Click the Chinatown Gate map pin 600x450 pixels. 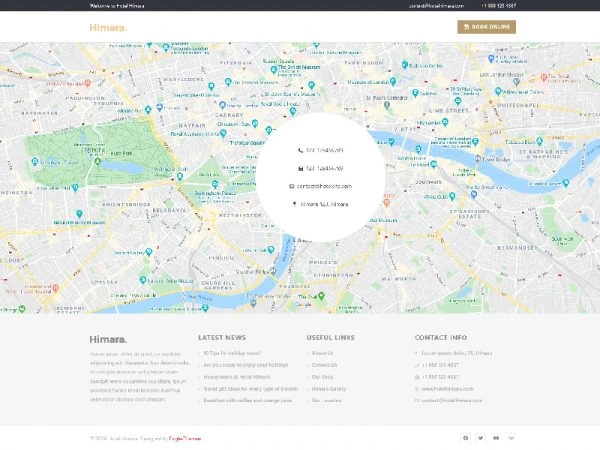[x=255, y=123]
